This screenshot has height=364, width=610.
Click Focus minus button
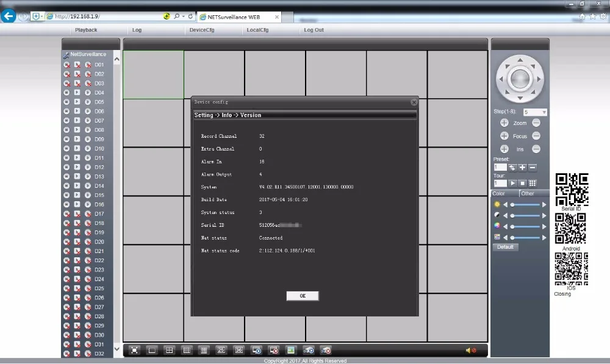point(536,136)
